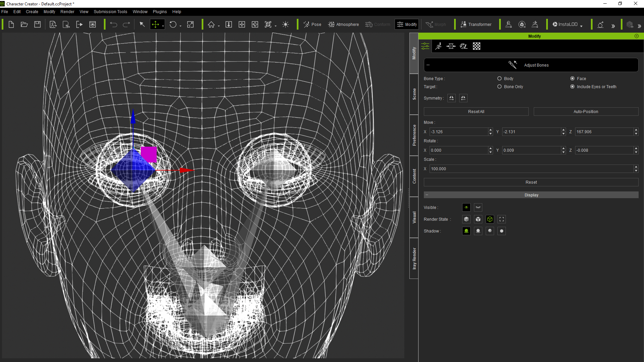
Task: Save the project with the floppy disk icon
Action: 37,24
